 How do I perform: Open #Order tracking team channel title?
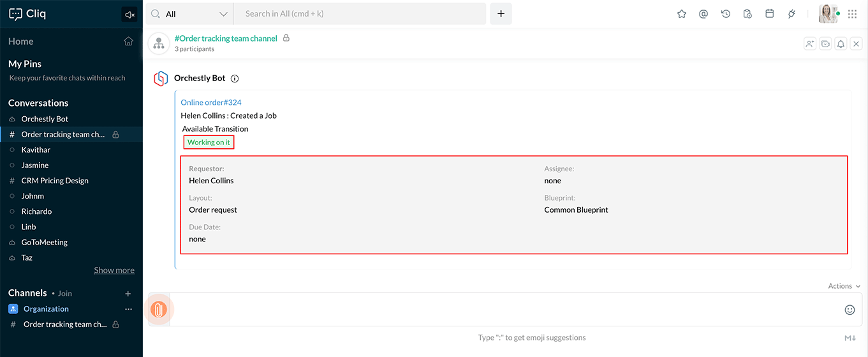click(226, 38)
